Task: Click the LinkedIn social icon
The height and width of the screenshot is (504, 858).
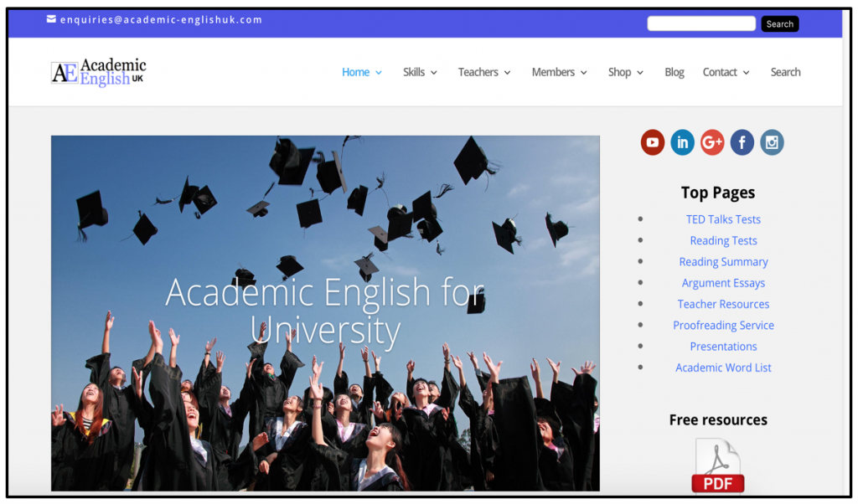Action: pos(682,142)
